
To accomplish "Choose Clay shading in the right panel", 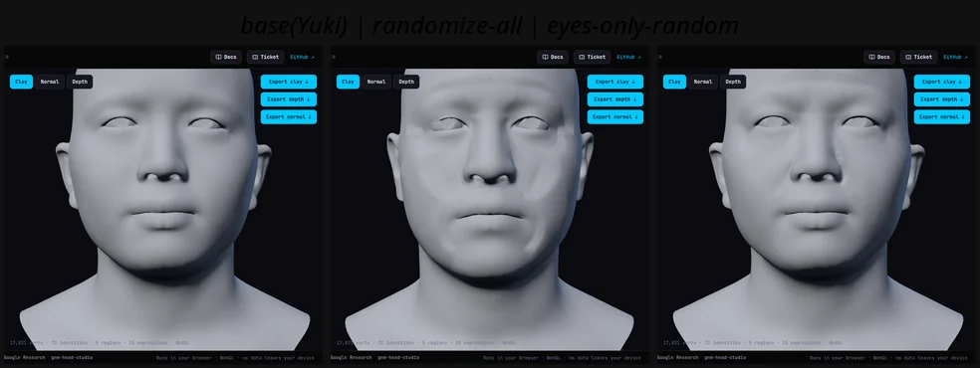I will coord(675,82).
